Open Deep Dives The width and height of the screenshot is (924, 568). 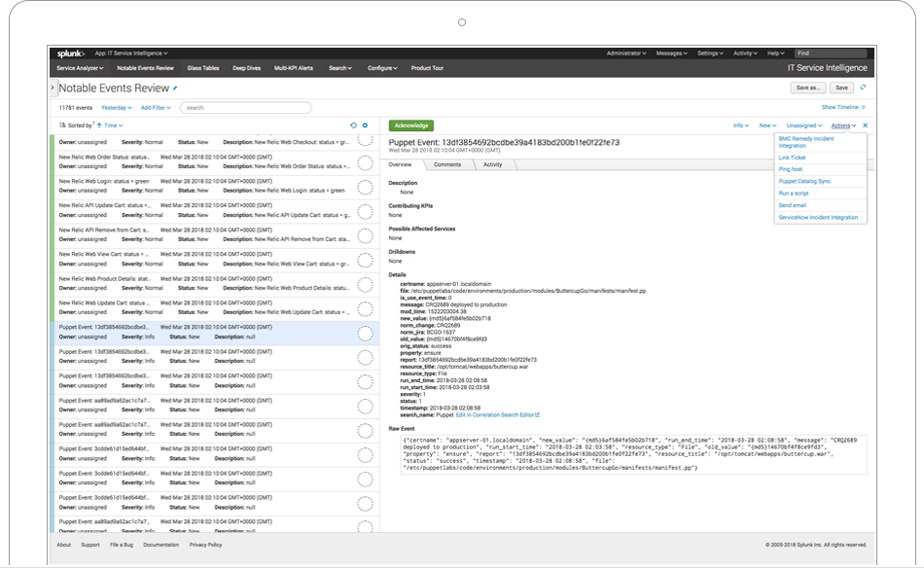pyautogui.click(x=246, y=68)
